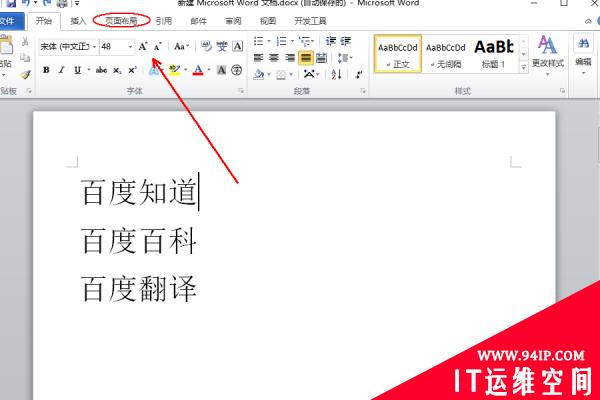Click the Multilevel List icon
The width and height of the screenshot is (600, 400).
(x=305, y=41)
